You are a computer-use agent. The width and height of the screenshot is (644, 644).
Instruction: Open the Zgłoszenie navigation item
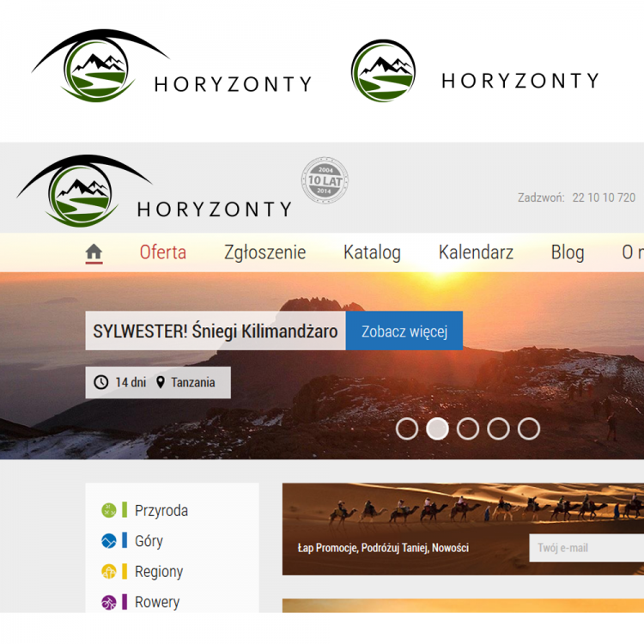pyautogui.click(x=265, y=252)
